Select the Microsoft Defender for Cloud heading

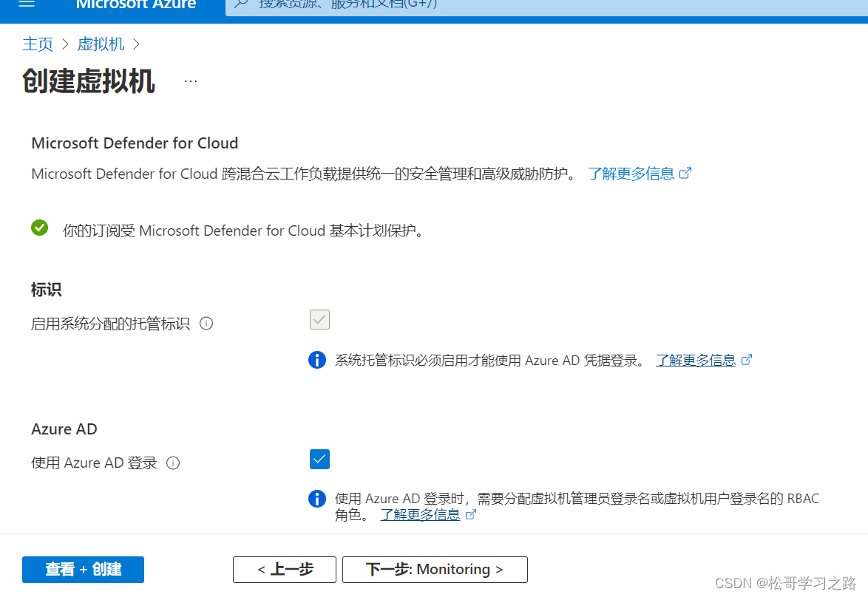tap(135, 143)
